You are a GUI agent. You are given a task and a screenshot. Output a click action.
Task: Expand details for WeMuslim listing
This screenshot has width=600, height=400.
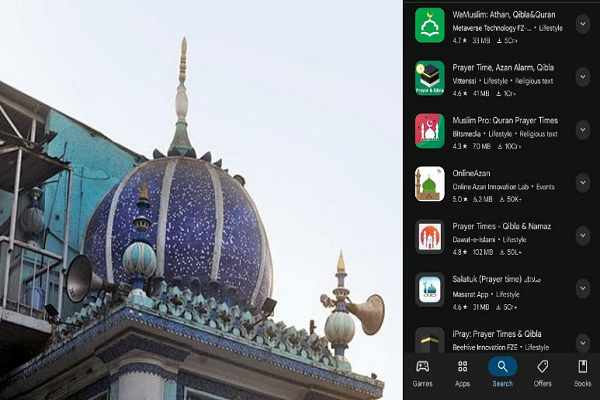tap(583, 24)
